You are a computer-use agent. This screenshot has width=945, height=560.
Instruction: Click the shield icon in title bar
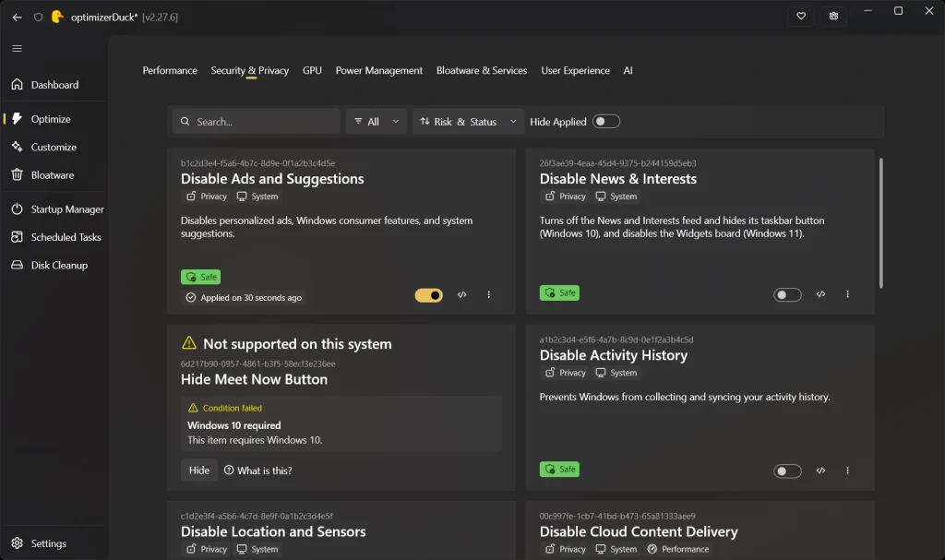coord(38,17)
